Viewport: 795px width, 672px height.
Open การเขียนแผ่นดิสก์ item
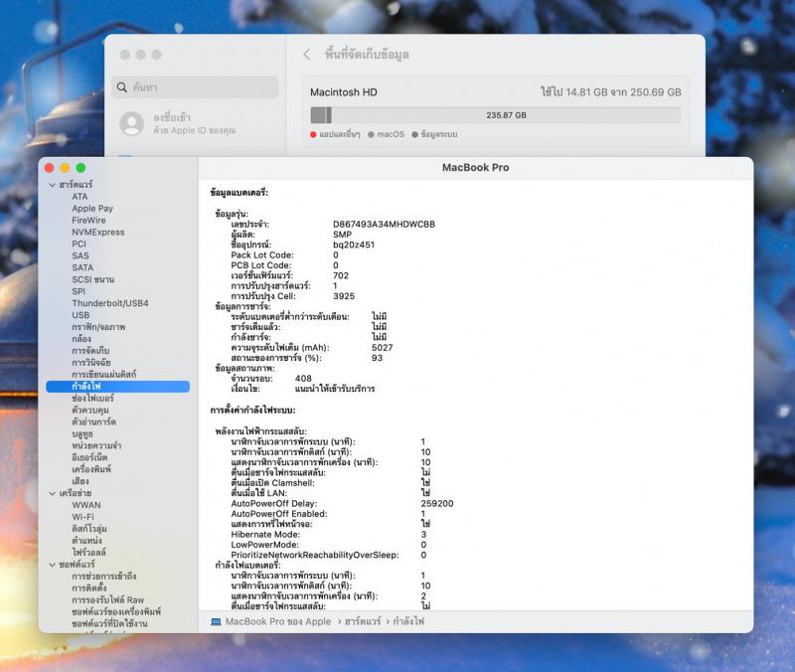104,375
